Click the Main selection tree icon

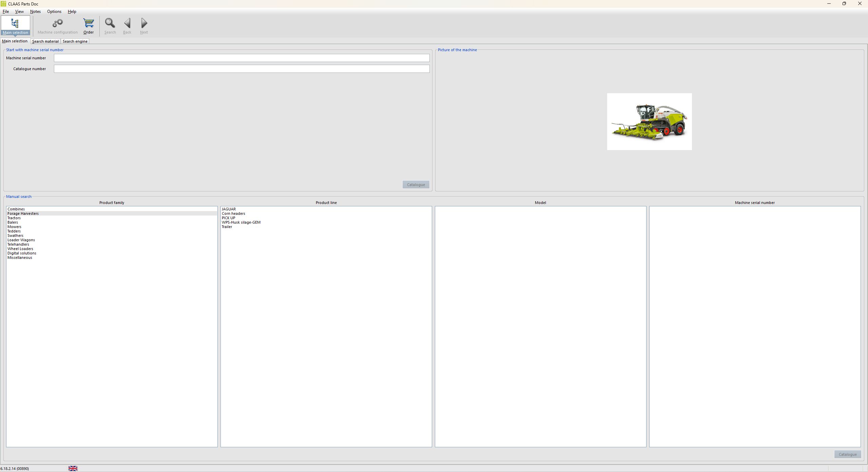pyautogui.click(x=15, y=23)
